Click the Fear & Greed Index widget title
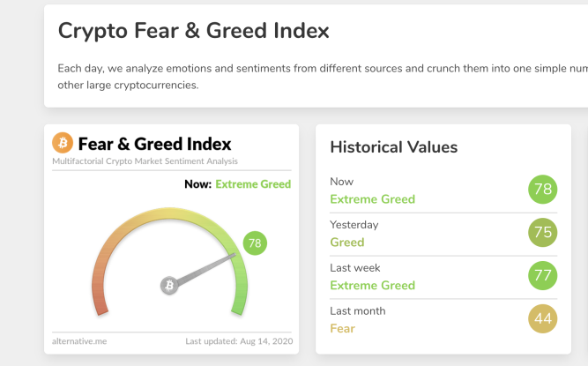Screen dimensions: 588x366 [x=154, y=144]
